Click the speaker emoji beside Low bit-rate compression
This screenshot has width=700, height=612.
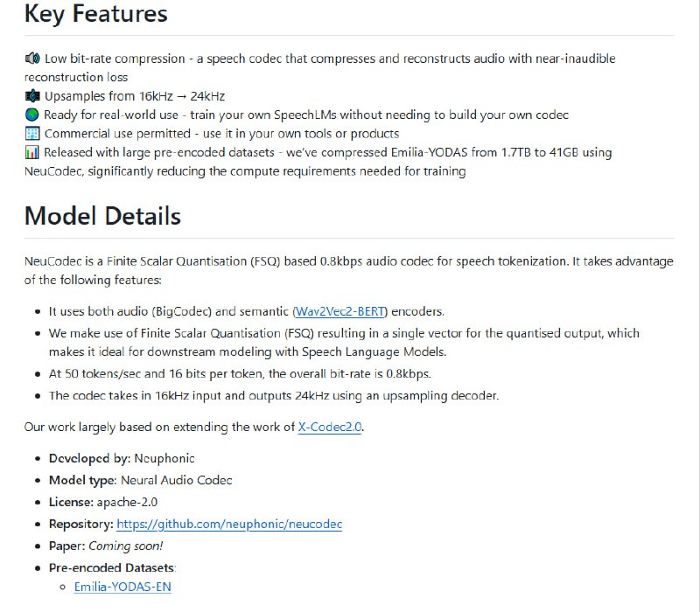click(33, 59)
